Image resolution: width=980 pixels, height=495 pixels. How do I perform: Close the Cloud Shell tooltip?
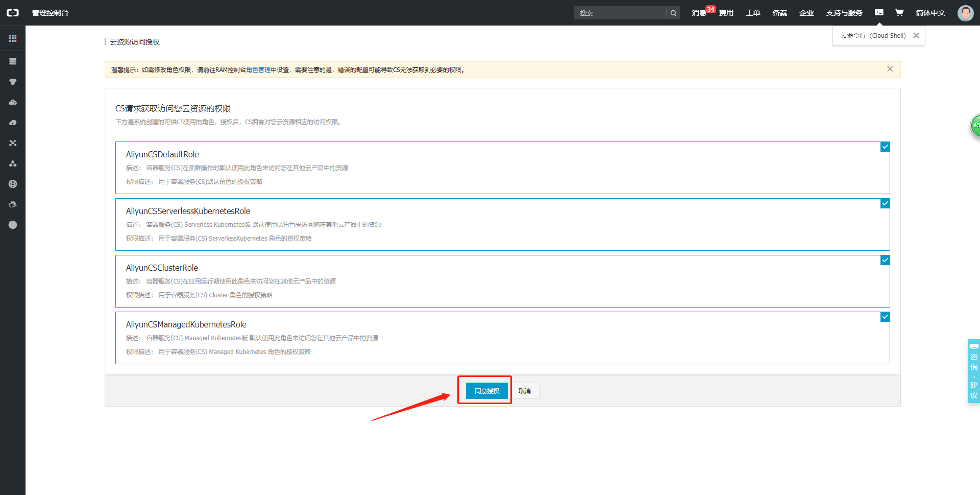pyautogui.click(x=916, y=36)
